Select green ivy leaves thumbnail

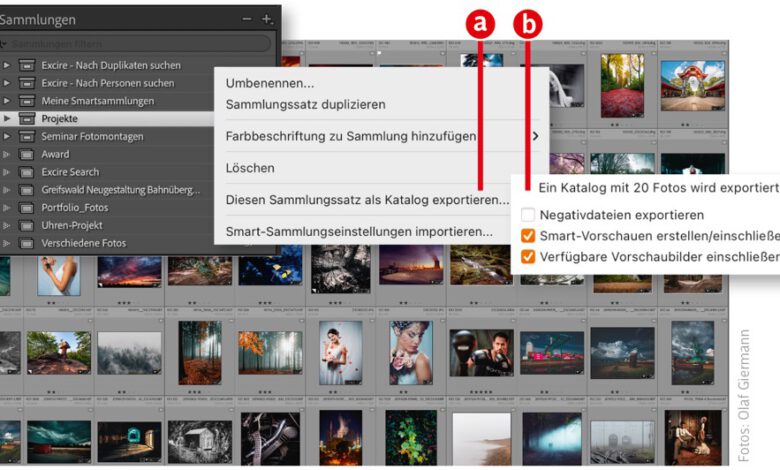pos(411,438)
